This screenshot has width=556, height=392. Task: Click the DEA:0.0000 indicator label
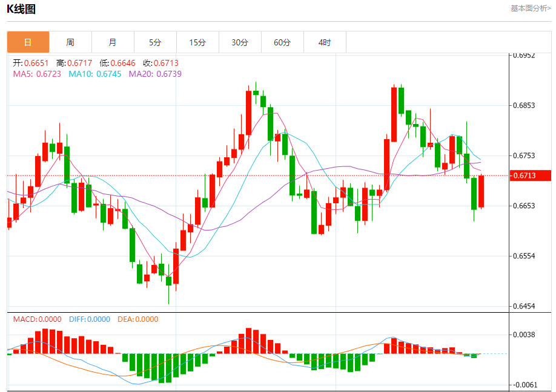[x=138, y=319]
